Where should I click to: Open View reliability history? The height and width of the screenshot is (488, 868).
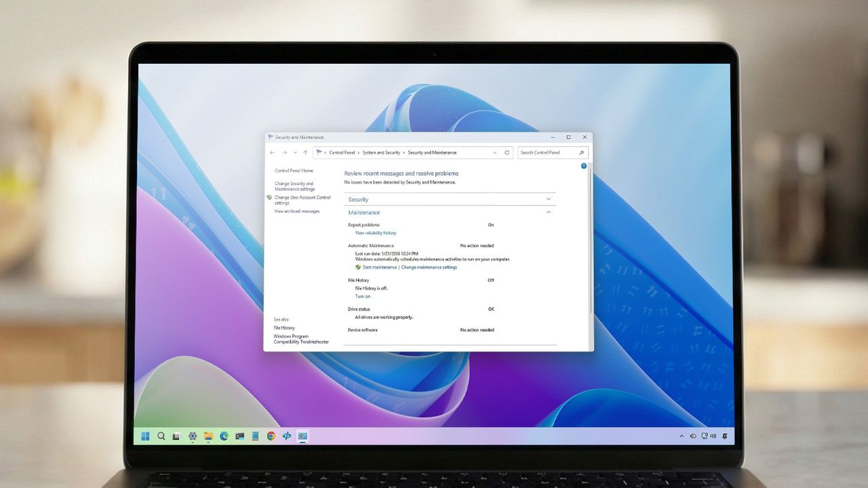point(375,232)
